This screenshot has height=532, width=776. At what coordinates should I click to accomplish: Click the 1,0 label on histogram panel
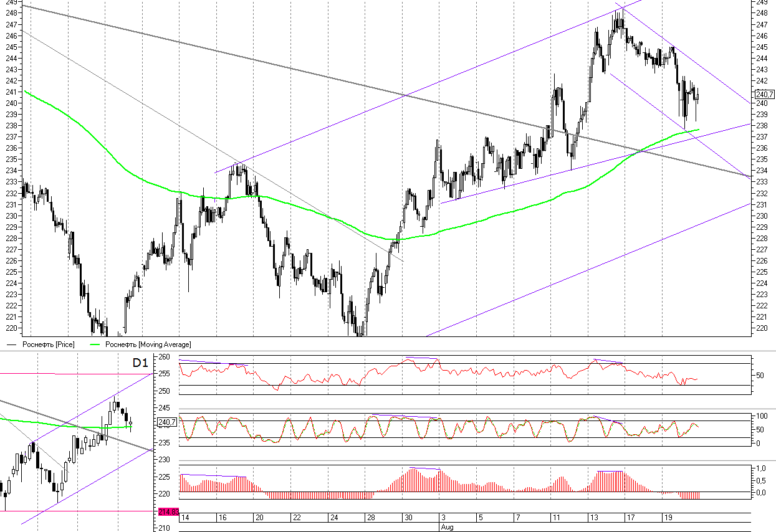(x=760, y=468)
